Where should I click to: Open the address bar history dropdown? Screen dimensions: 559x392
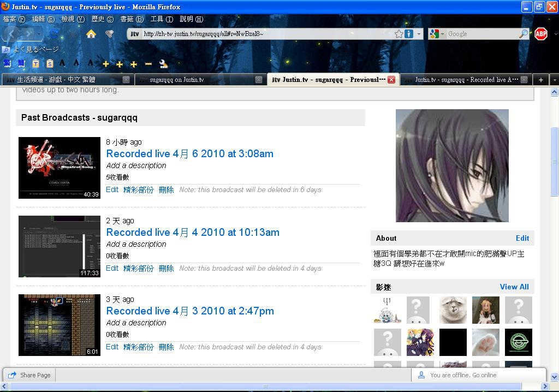pos(419,34)
